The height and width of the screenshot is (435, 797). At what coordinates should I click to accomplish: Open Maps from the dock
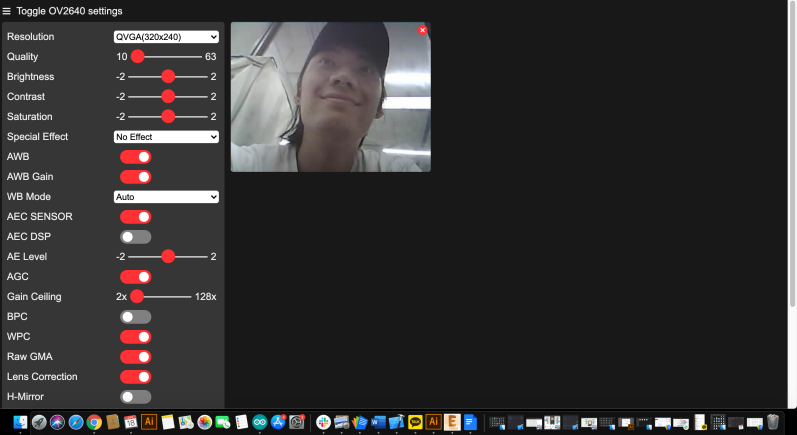186,422
